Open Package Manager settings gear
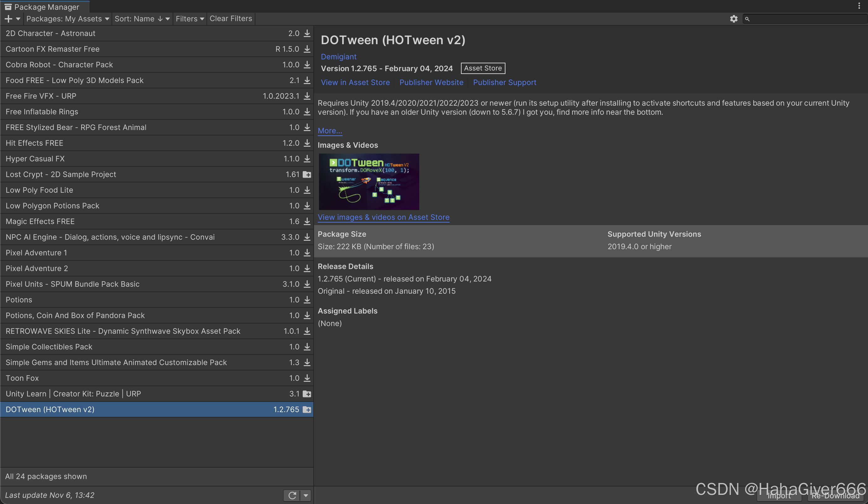The height and width of the screenshot is (504, 868). [x=734, y=18]
